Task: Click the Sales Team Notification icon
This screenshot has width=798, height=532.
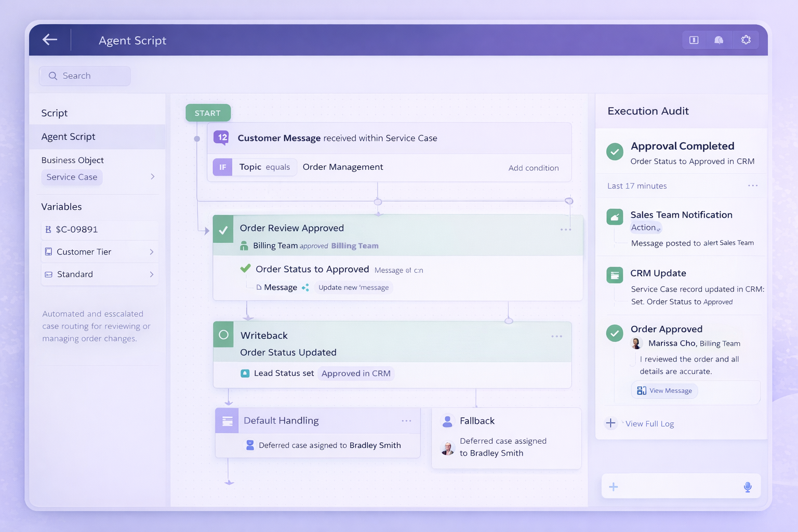Action: 615,217
